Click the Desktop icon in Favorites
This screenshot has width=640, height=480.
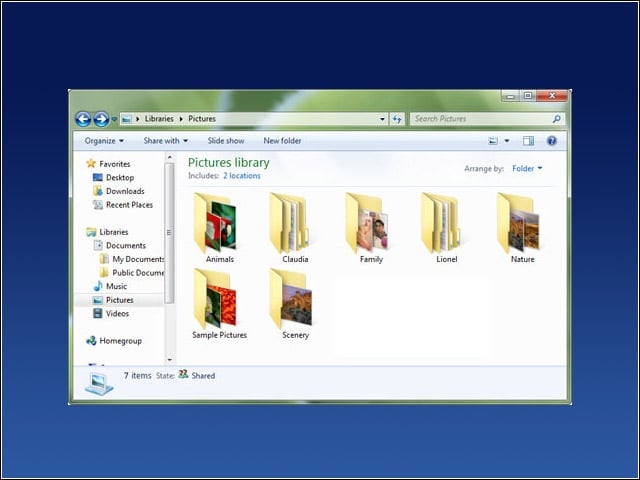click(98, 178)
